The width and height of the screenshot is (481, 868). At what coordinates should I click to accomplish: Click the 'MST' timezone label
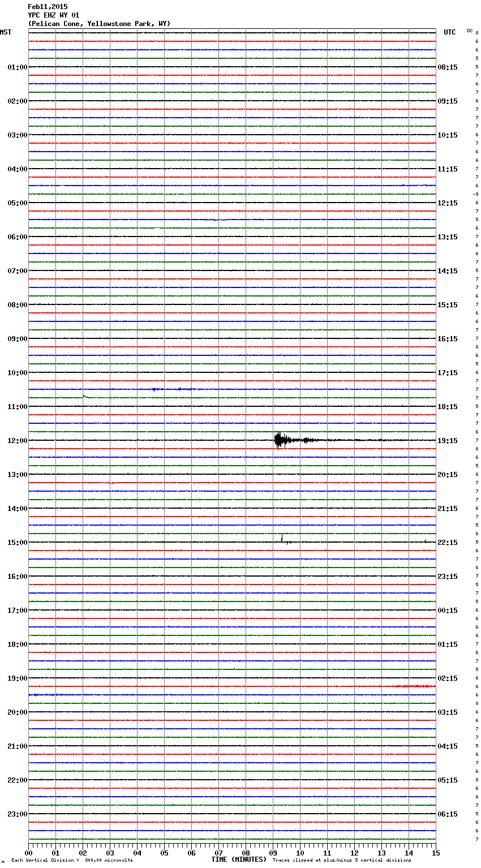pos(6,32)
